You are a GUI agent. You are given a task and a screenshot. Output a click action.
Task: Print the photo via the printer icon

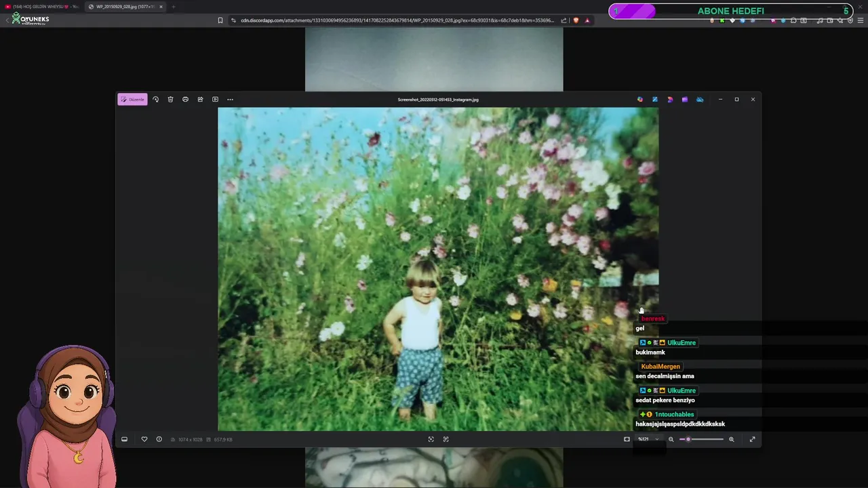point(185,100)
